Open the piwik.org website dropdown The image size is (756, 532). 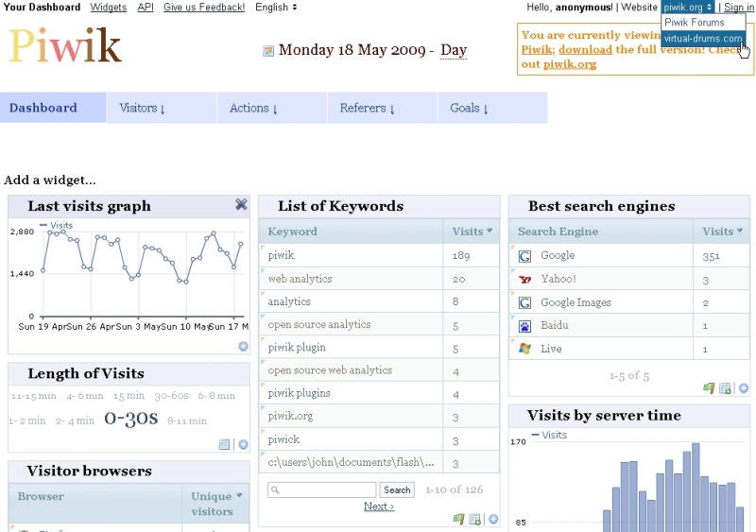pyautogui.click(x=688, y=8)
